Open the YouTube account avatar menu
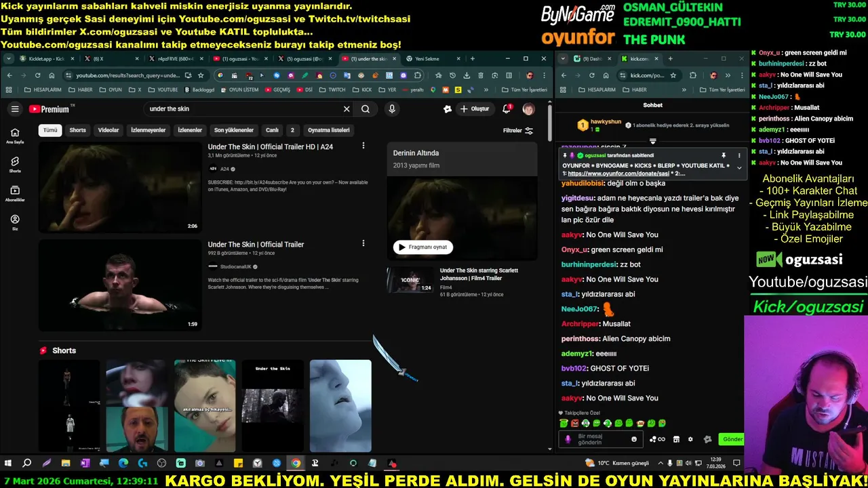868x488 pixels. [528, 109]
